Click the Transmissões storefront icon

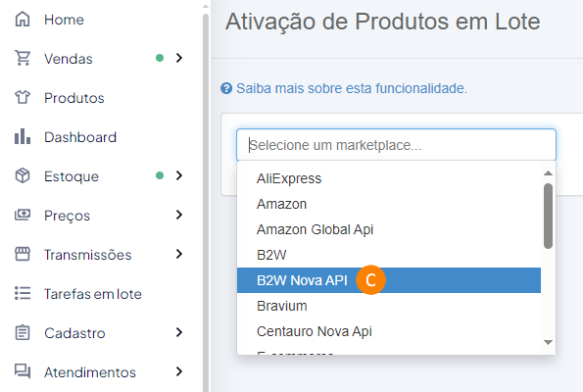(x=23, y=254)
